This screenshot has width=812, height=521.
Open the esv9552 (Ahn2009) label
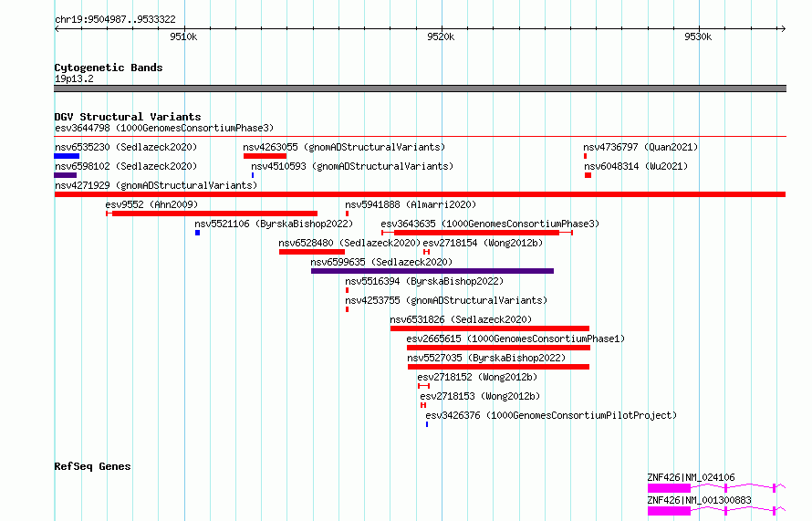[151, 204]
